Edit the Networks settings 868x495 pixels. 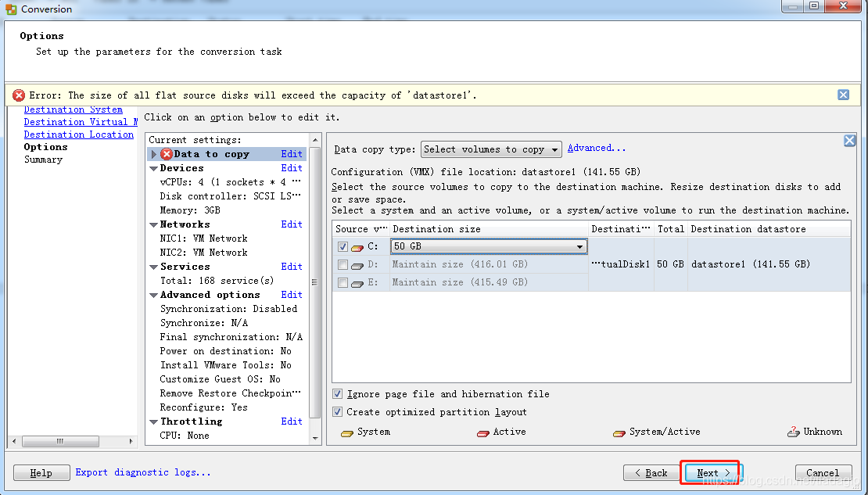coord(292,224)
